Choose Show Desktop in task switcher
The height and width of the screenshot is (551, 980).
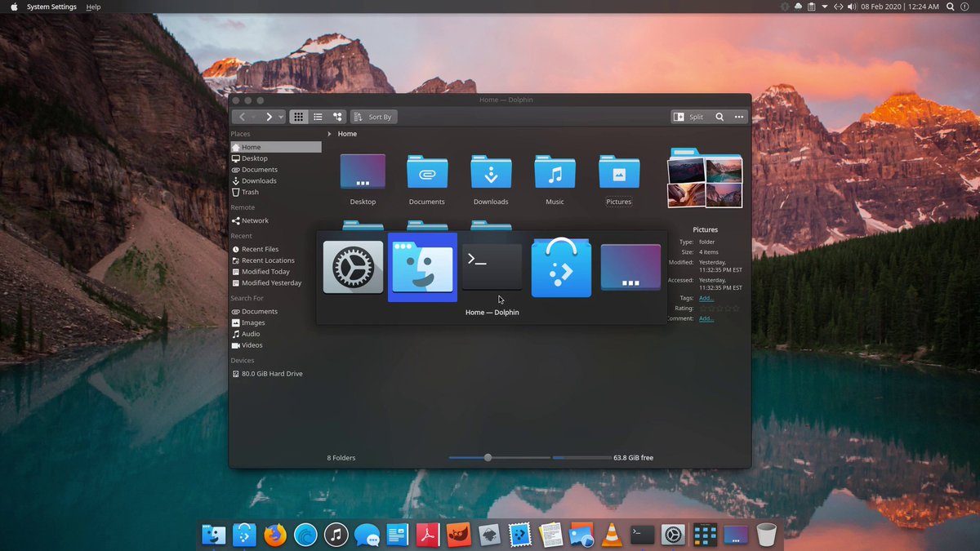[630, 267]
